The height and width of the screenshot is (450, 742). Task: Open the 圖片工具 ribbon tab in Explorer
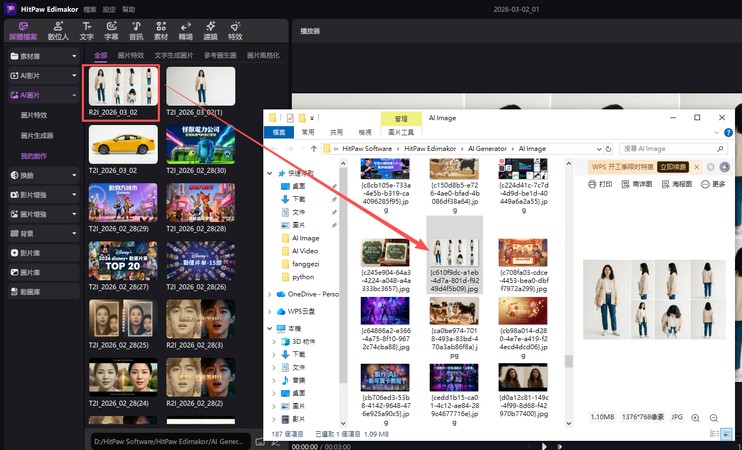(401, 132)
